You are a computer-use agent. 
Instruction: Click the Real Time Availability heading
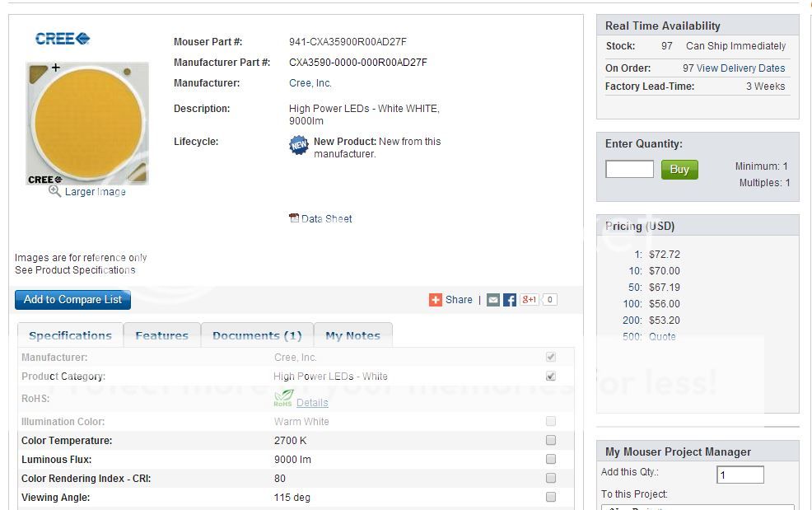coord(663,26)
